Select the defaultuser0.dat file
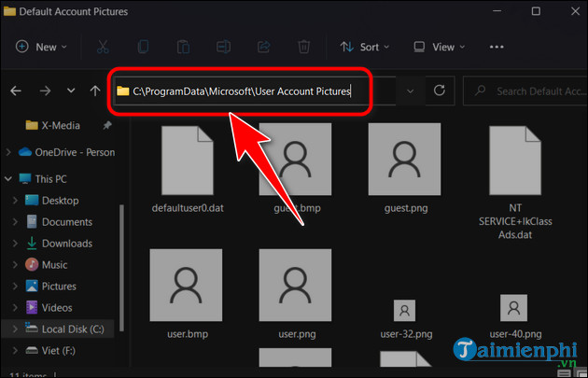The image size is (588, 378). [x=188, y=170]
